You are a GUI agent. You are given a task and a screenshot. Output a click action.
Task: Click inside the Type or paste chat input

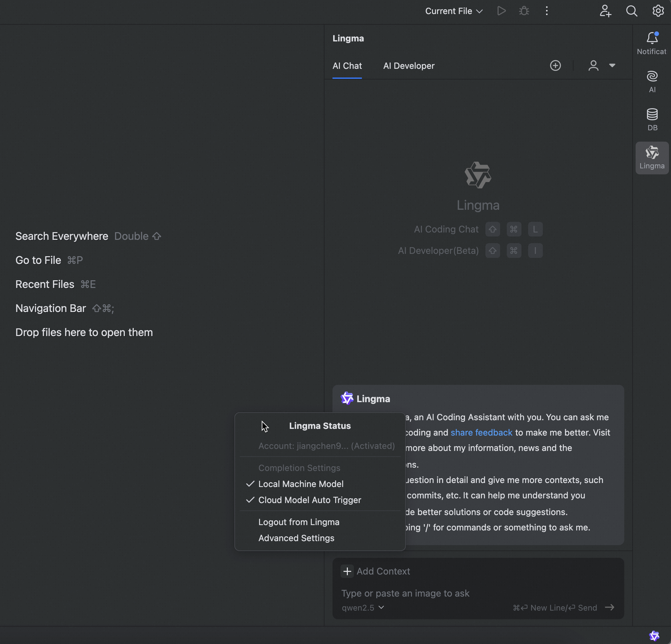(478, 593)
